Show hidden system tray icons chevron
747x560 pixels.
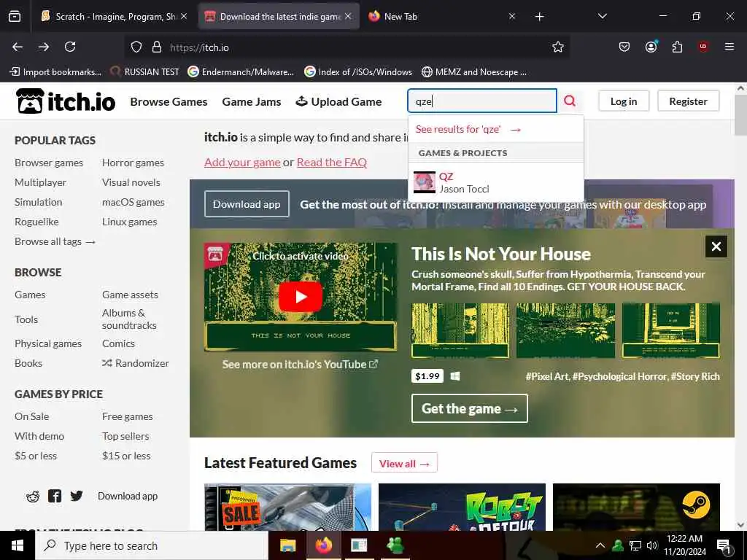(x=600, y=545)
